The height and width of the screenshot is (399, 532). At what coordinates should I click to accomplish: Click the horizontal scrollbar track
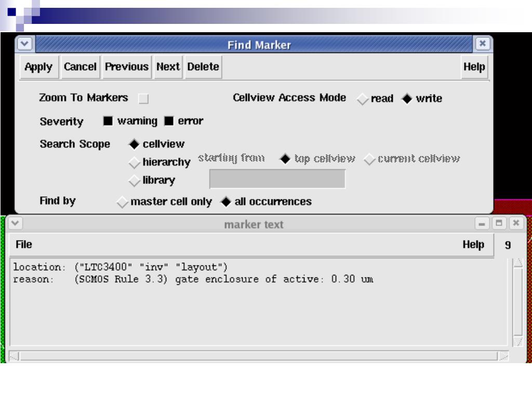[259, 356]
